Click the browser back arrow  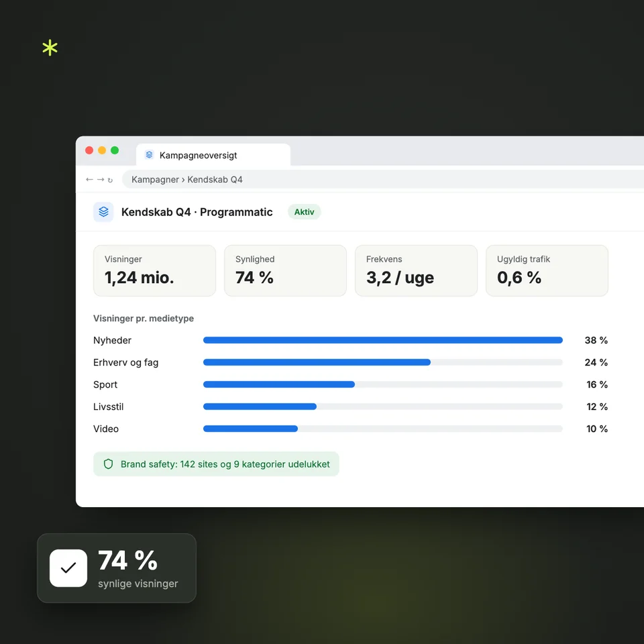89,180
